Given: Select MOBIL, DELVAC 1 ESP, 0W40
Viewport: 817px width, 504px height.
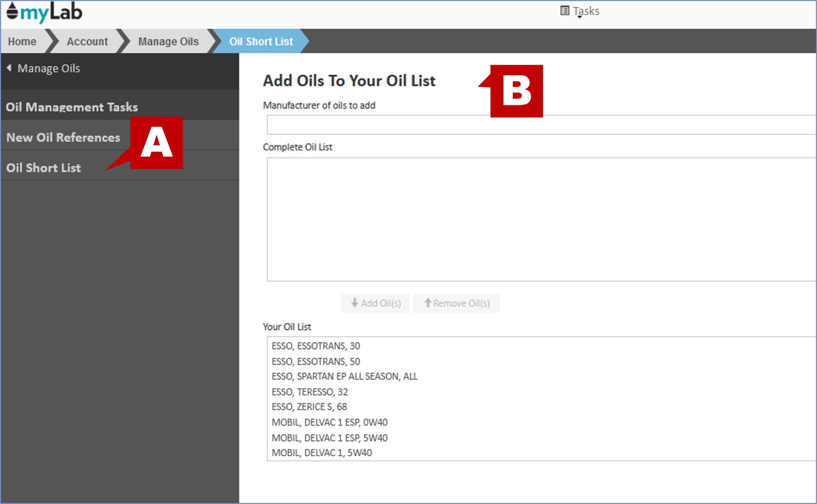Looking at the screenshot, I should [329, 422].
